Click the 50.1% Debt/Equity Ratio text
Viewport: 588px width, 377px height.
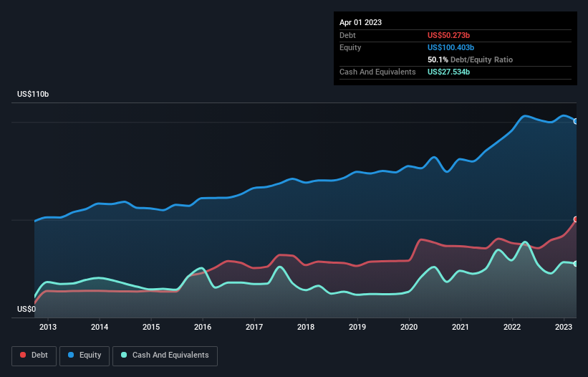click(470, 59)
